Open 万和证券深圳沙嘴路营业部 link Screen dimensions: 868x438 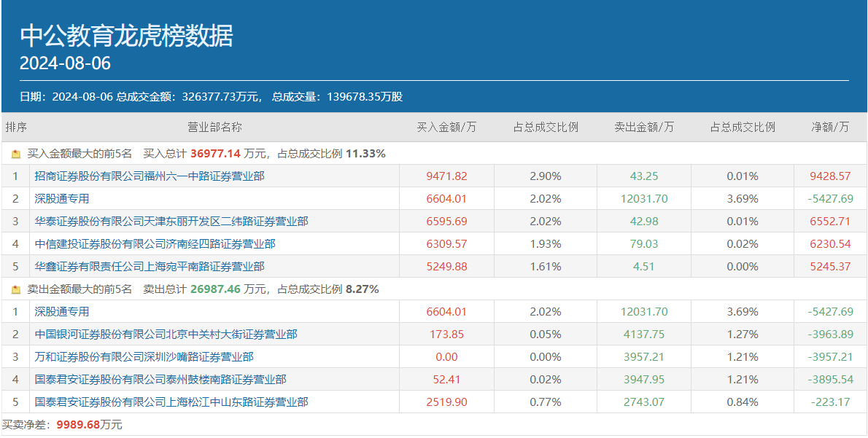coord(144,356)
